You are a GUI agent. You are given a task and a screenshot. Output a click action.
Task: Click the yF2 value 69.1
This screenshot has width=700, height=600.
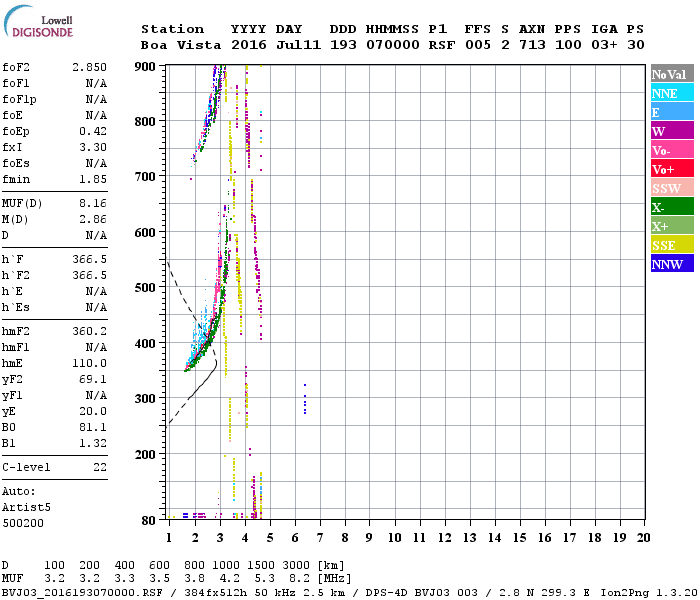click(93, 379)
